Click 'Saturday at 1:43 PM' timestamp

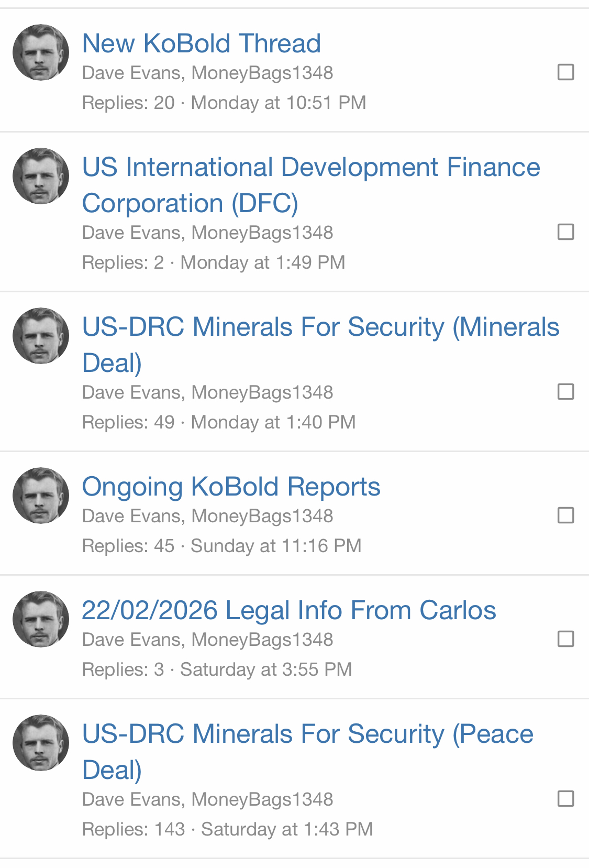(286, 829)
